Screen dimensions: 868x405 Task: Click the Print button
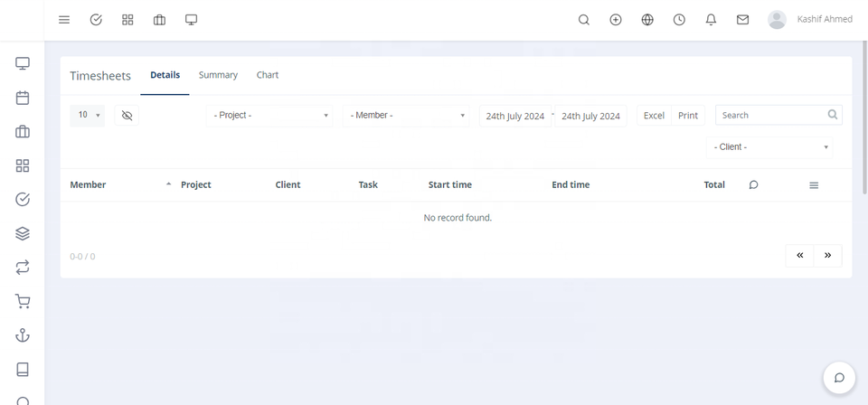[x=688, y=116]
